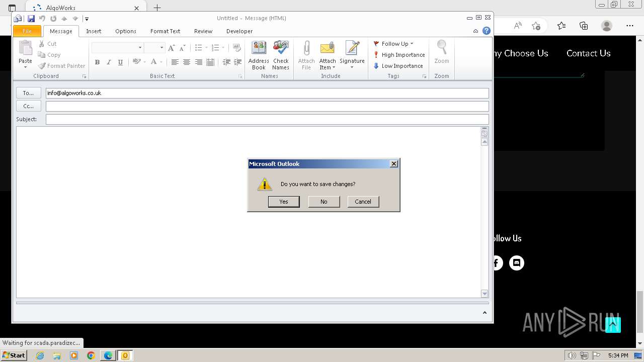Click the Grow Font icon
The image size is (644, 362).
click(x=172, y=48)
